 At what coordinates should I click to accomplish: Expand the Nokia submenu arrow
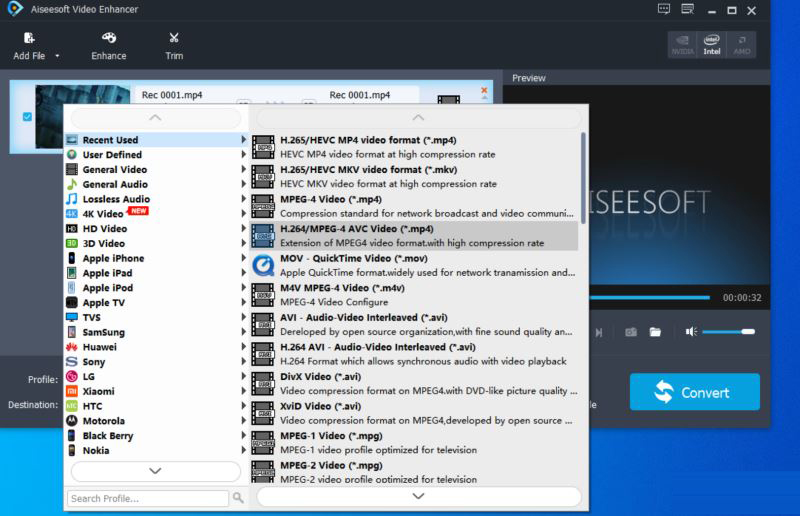tap(243, 450)
